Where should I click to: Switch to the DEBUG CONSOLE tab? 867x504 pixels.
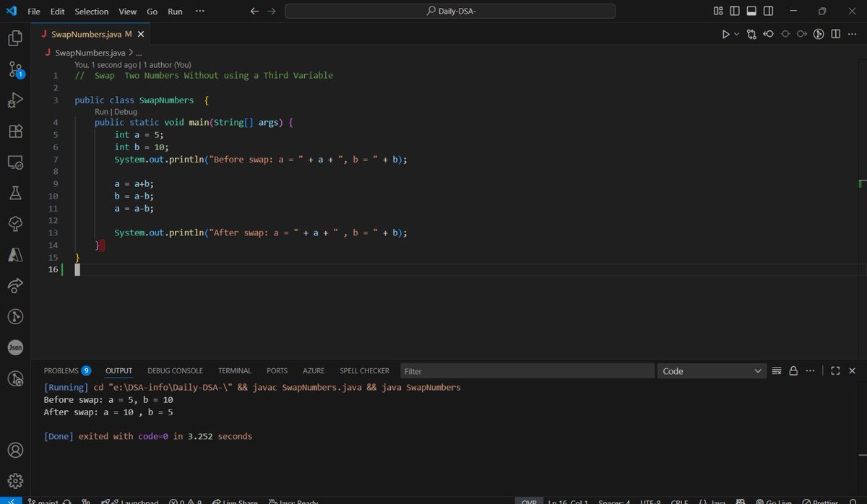[x=175, y=370]
